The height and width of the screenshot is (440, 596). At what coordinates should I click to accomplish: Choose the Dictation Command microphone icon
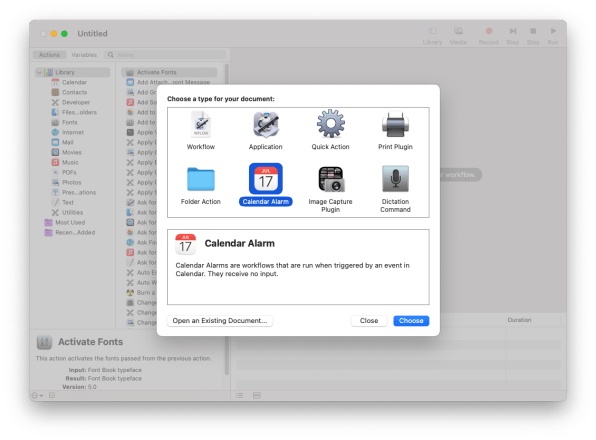(x=395, y=179)
